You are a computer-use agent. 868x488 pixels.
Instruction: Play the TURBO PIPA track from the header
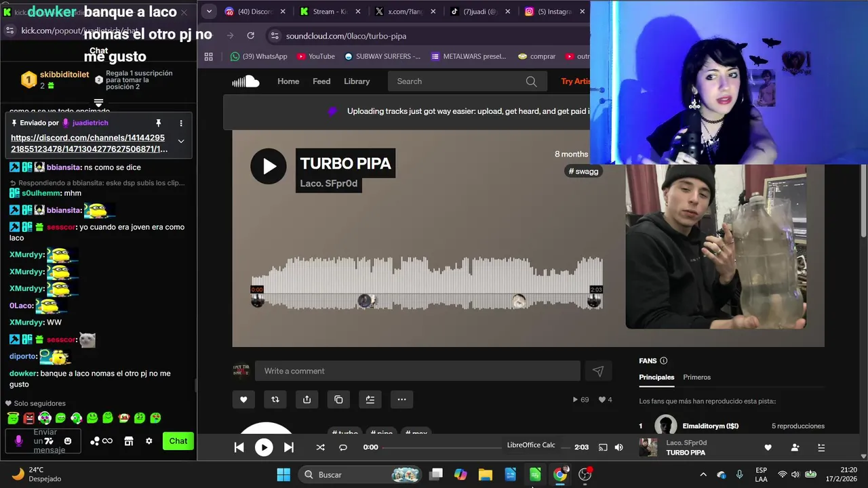pyautogui.click(x=269, y=166)
